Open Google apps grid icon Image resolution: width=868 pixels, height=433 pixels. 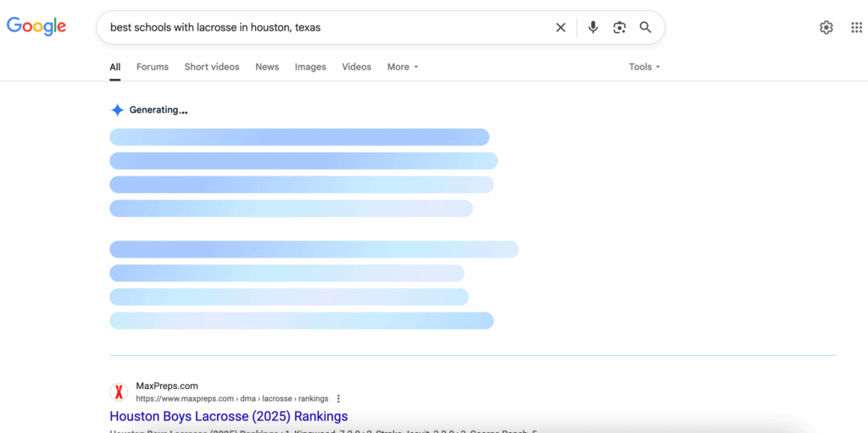(x=856, y=27)
